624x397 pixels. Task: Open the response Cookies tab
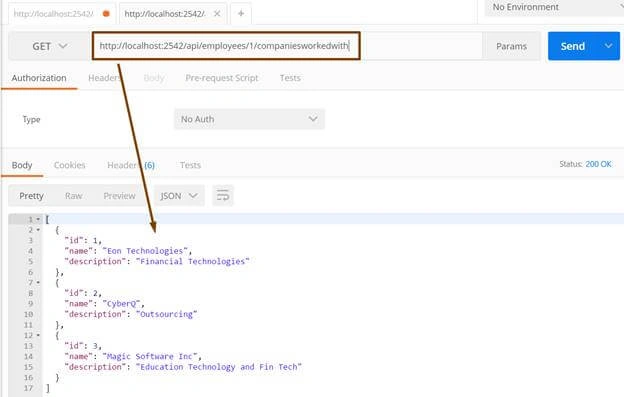click(69, 165)
